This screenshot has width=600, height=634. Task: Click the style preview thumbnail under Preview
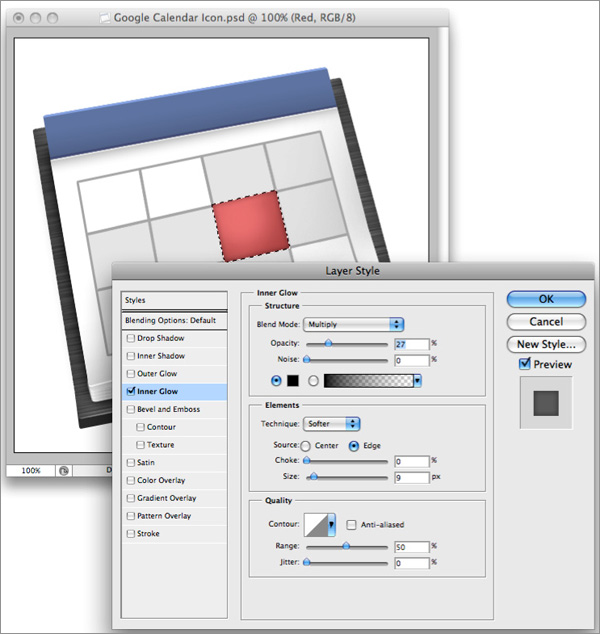tap(546, 403)
